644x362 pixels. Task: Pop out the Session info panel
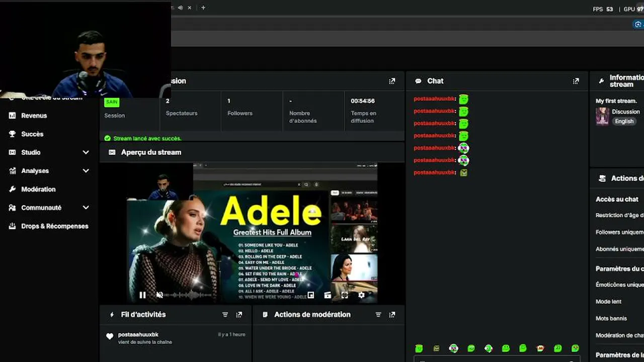click(392, 81)
